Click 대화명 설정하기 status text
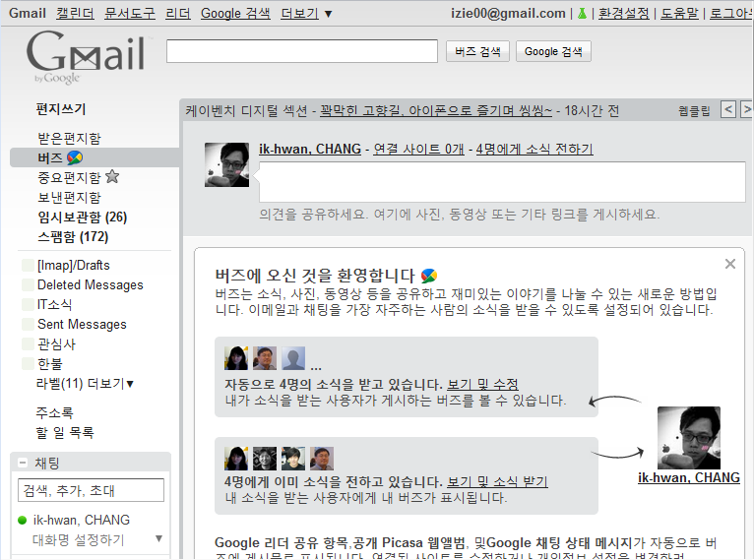754x560 pixels. click(79, 539)
